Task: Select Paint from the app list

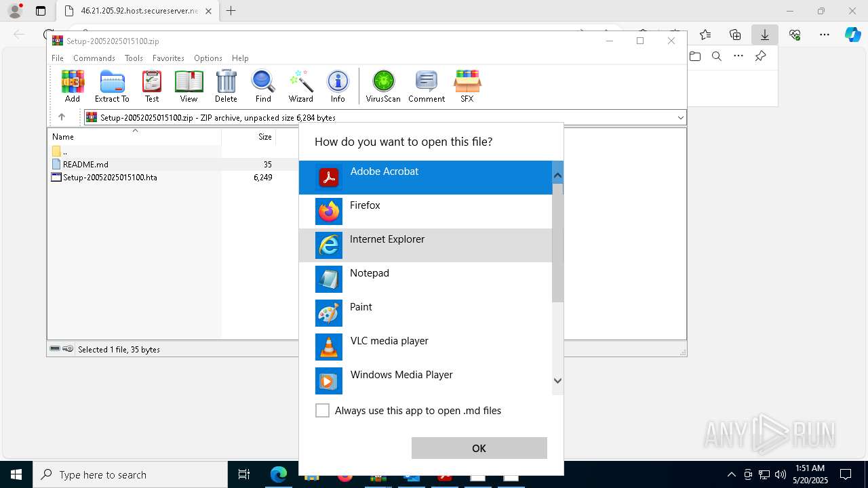Action: point(425,313)
